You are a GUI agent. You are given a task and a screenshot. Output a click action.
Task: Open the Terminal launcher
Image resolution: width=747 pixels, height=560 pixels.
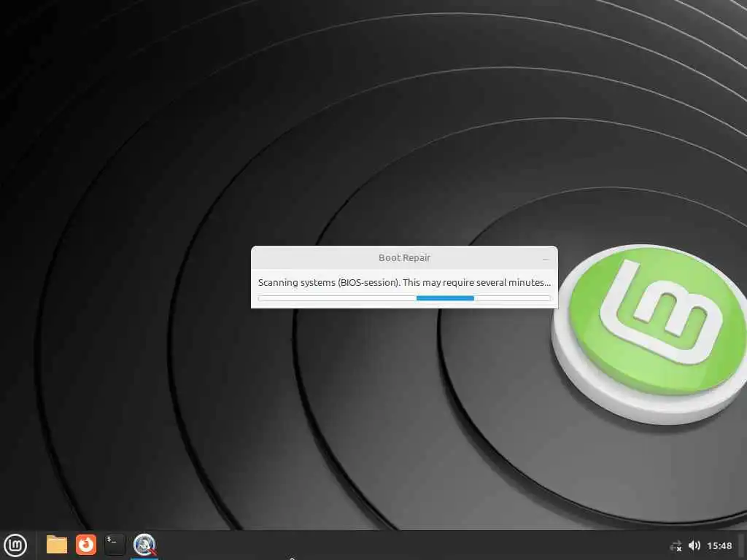(x=115, y=545)
